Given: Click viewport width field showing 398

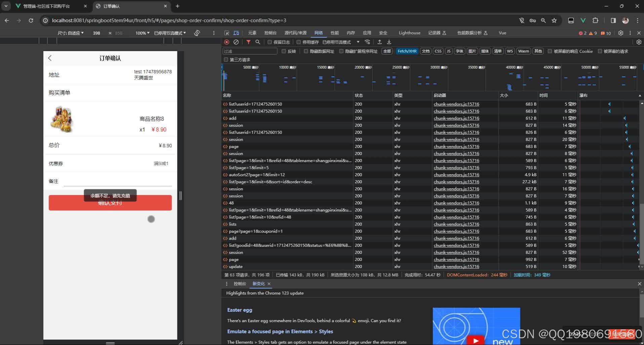Looking at the screenshot, I should tap(96, 33).
